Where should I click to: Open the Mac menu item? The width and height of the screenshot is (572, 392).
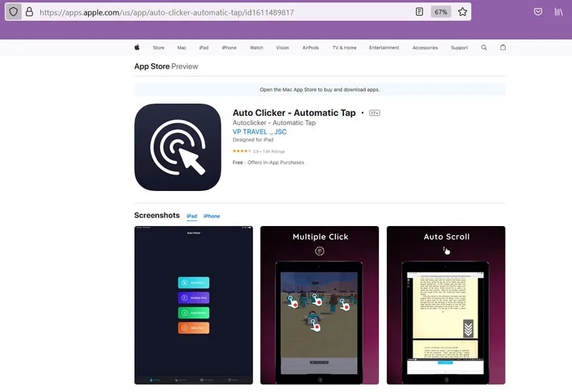[x=182, y=47]
